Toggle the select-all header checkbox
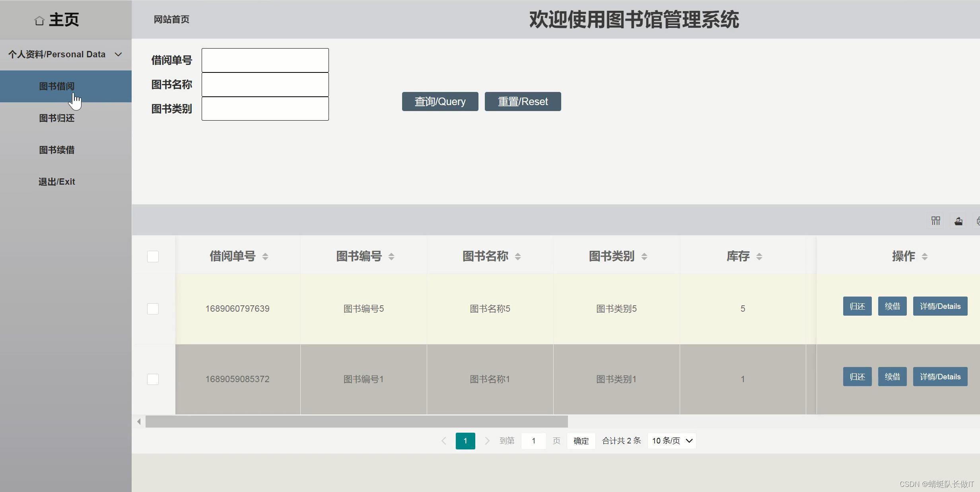Viewport: 980px width, 492px height. (x=153, y=256)
